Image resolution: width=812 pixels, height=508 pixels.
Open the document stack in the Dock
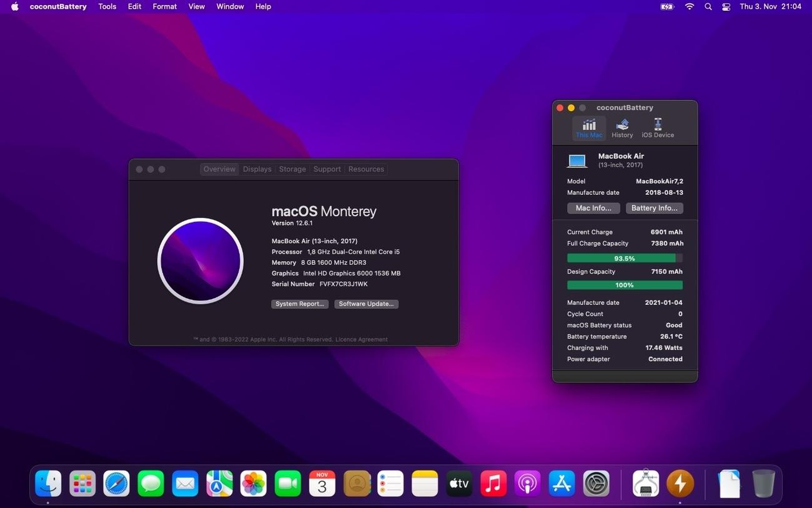click(x=729, y=484)
